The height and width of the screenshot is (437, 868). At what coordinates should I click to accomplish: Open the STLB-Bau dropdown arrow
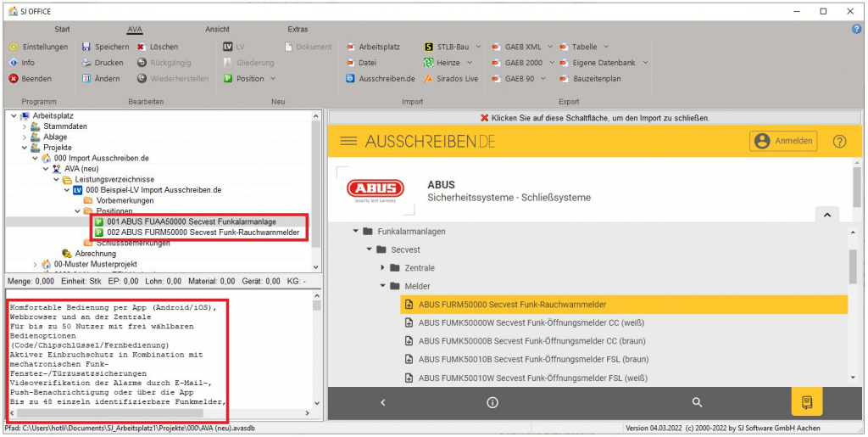(478, 47)
